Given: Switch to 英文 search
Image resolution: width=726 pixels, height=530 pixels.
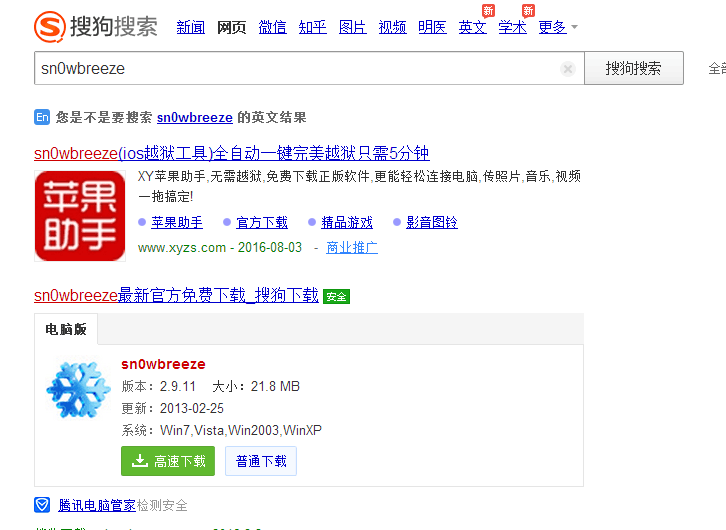Looking at the screenshot, I should click(472, 27).
